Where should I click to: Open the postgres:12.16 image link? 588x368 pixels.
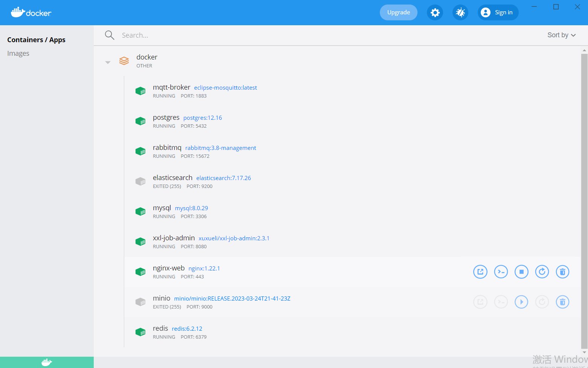pos(203,118)
